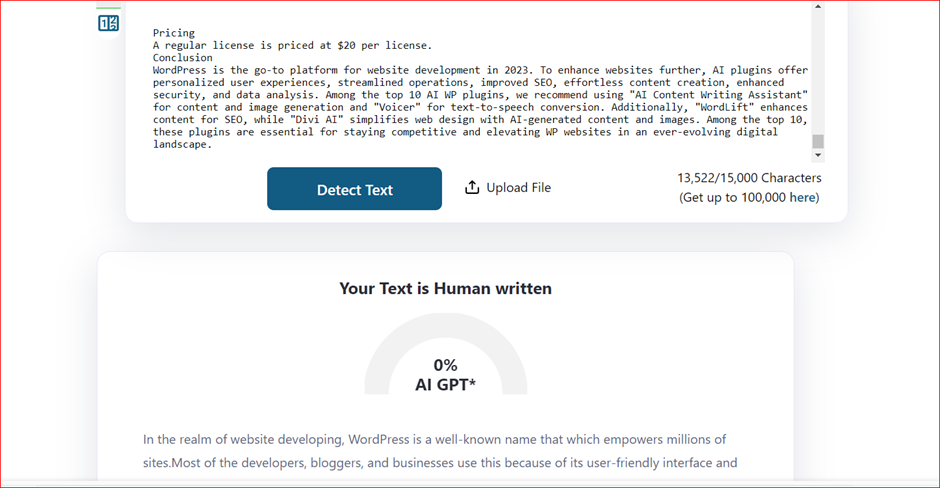The width and height of the screenshot is (940, 488).
Task: Click the text box scrollbar down arrow
Action: pyautogui.click(x=818, y=155)
